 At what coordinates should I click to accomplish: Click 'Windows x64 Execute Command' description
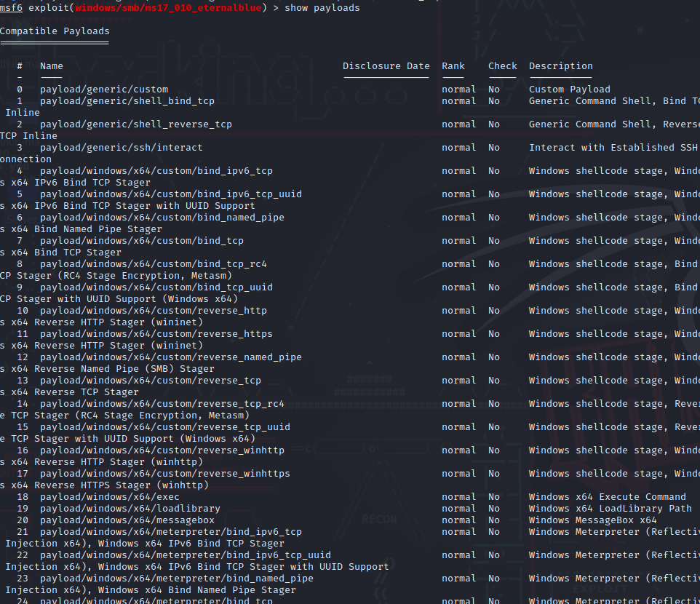point(608,497)
